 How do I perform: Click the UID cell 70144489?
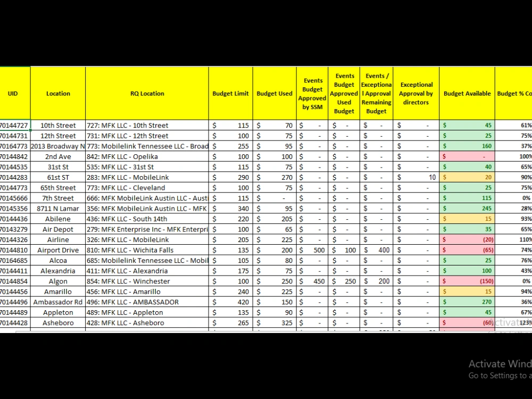[15, 312]
